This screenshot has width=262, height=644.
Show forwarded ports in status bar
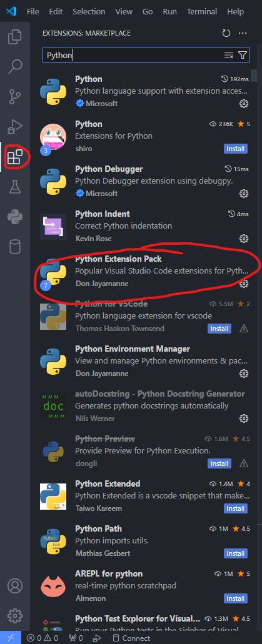pos(76,638)
